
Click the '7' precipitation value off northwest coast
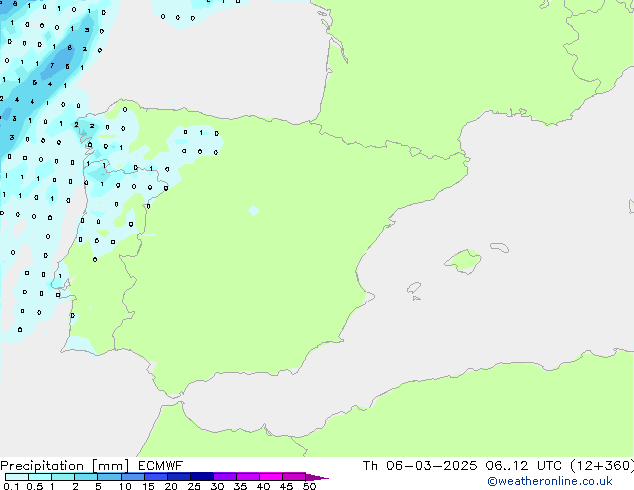(x=52, y=65)
